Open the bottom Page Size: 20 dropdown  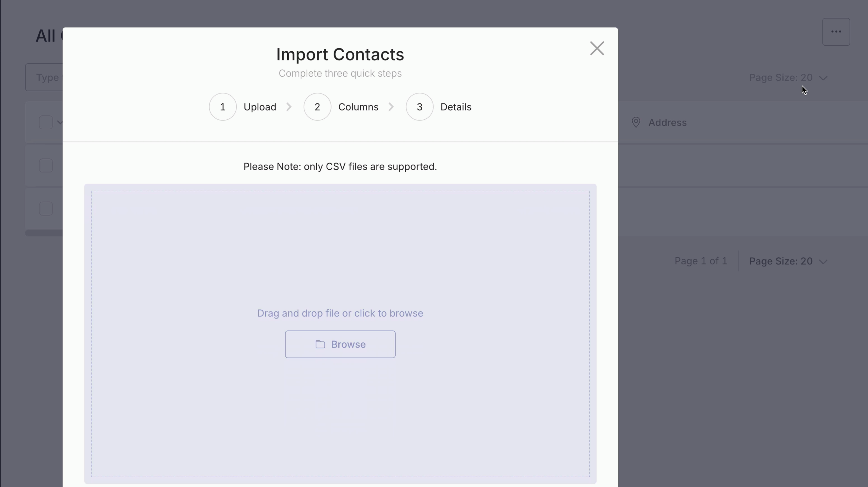(788, 261)
